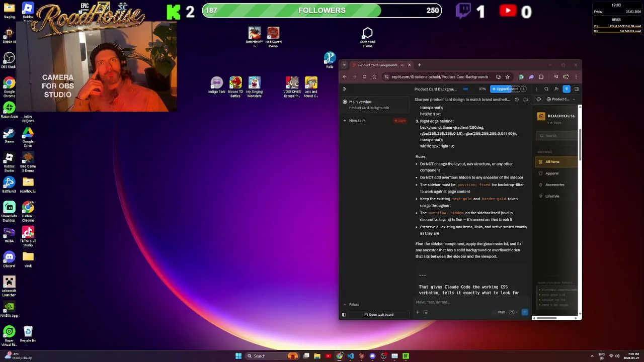The height and width of the screenshot is (362, 644).
Task: Open Half Sword Demo desktop icon
Action: [273, 37]
